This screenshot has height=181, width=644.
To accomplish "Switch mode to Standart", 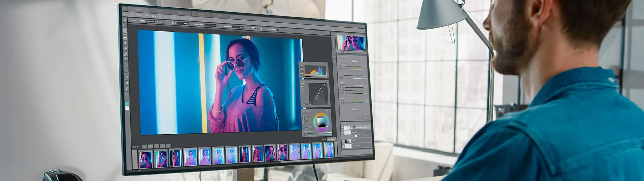I will pyautogui.click(x=150, y=21).
